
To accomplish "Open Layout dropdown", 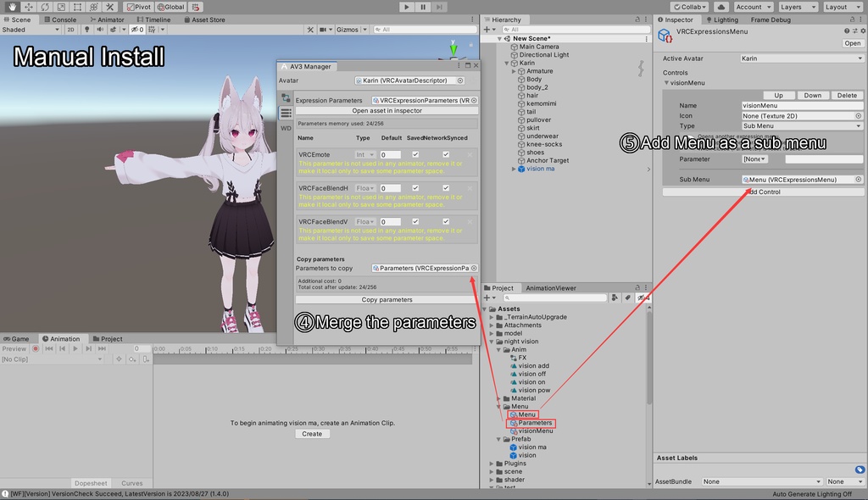I will click(843, 7).
